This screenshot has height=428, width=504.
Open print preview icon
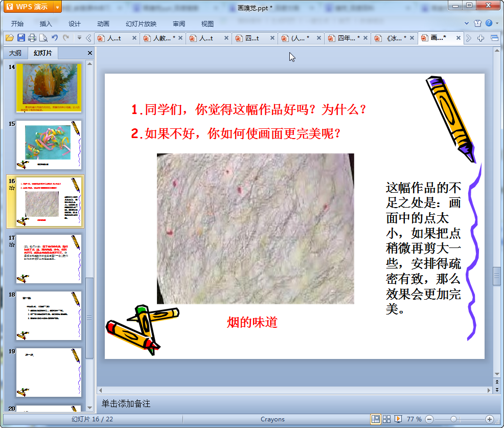click(43, 38)
